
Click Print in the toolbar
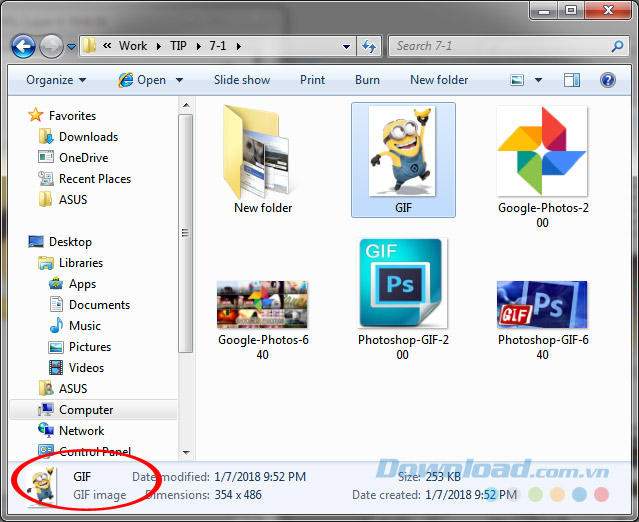click(x=313, y=80)
